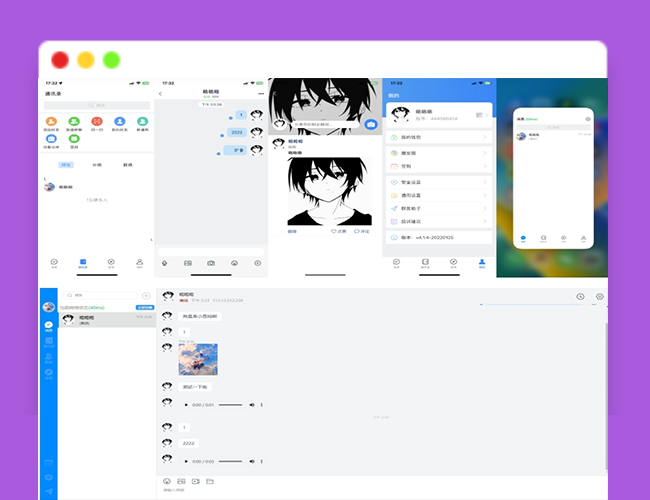Click the clock history icon in desktop chat header
The width and height of the screenshot is (650, 500).
580,297
